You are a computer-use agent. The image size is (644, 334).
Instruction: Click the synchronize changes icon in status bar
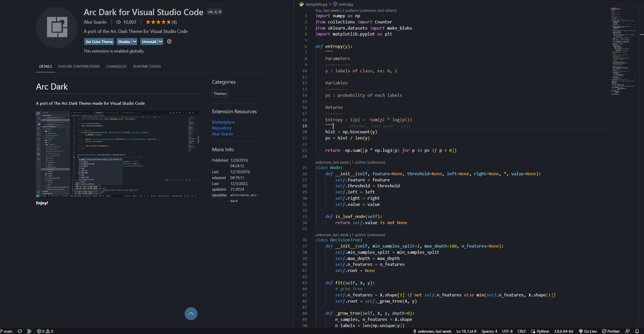tap(20, 331)
